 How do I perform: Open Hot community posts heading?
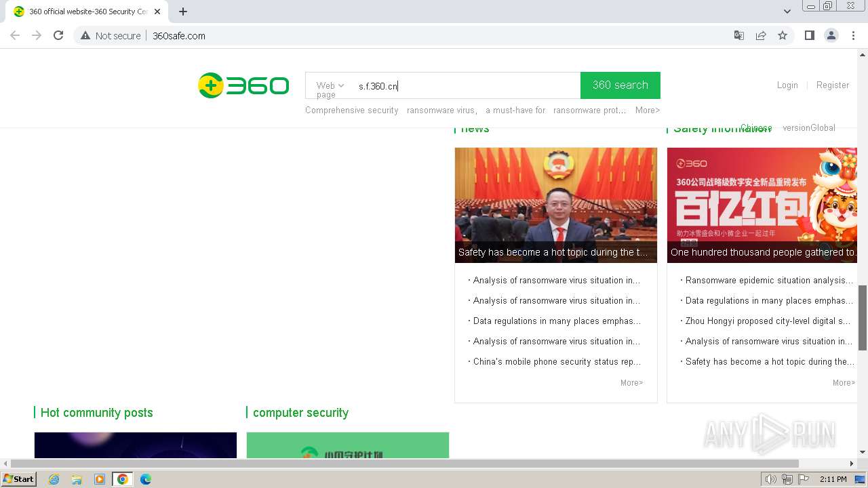(96, 413)
